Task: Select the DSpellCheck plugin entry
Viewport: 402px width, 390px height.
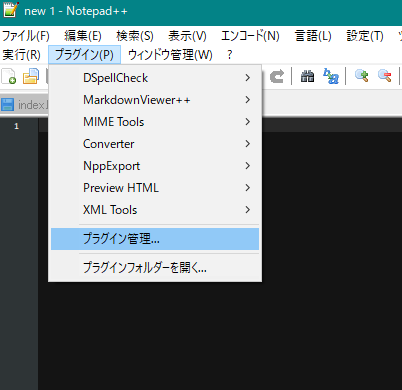Action: point(155,78)
